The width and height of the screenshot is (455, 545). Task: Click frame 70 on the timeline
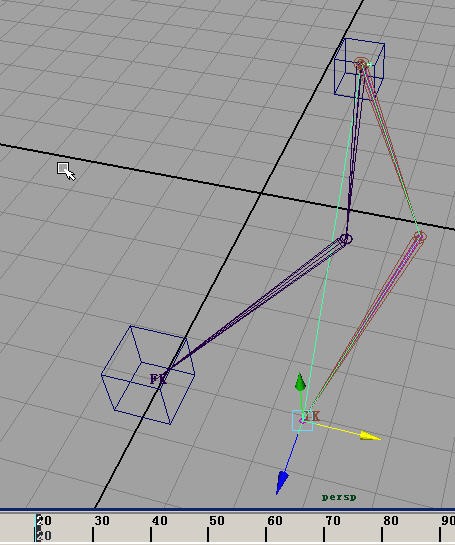coord(332,521)
